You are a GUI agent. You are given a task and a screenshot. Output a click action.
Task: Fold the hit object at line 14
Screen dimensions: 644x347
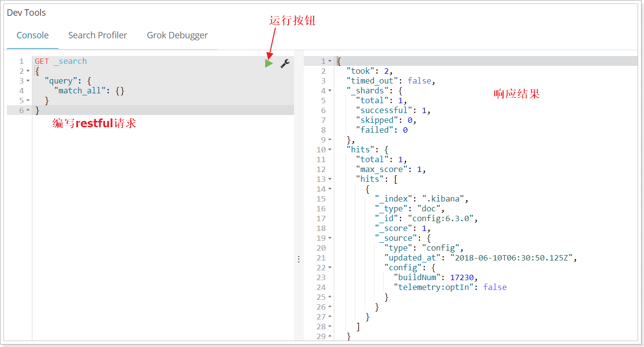[330, 189]
